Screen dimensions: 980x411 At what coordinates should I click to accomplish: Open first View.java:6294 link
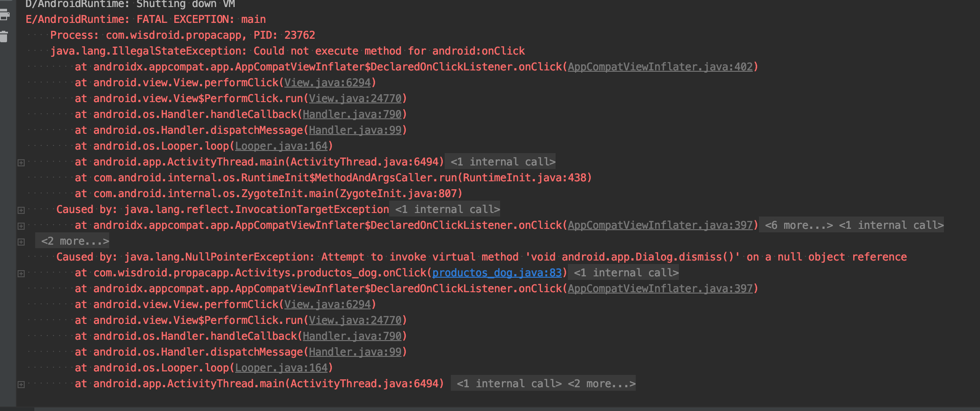[328, 83]
